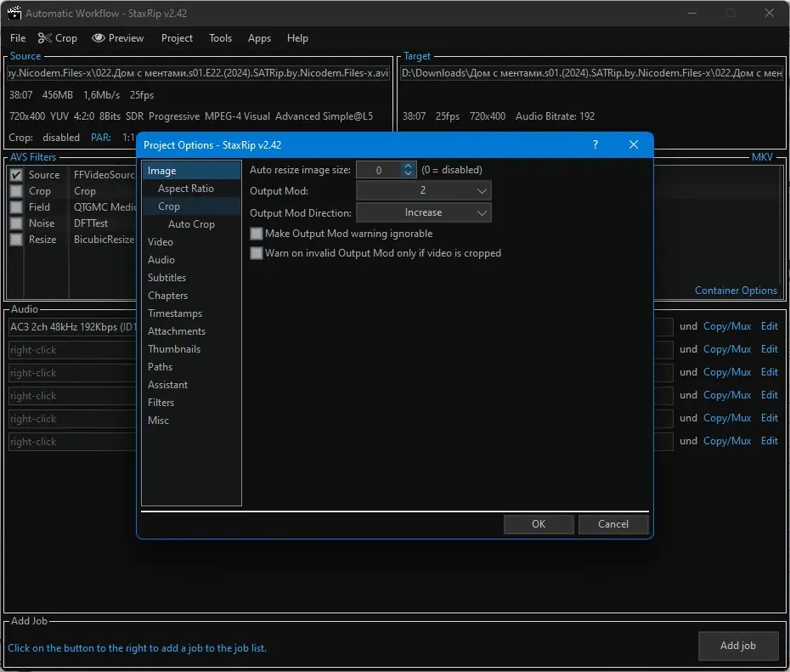790x672 pixels.
Task: Open the Apps menu
Action: [259, 38]
